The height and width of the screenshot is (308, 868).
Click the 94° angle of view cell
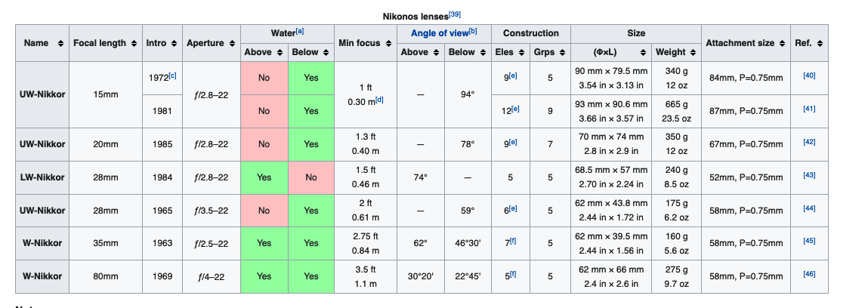(468, 94)
